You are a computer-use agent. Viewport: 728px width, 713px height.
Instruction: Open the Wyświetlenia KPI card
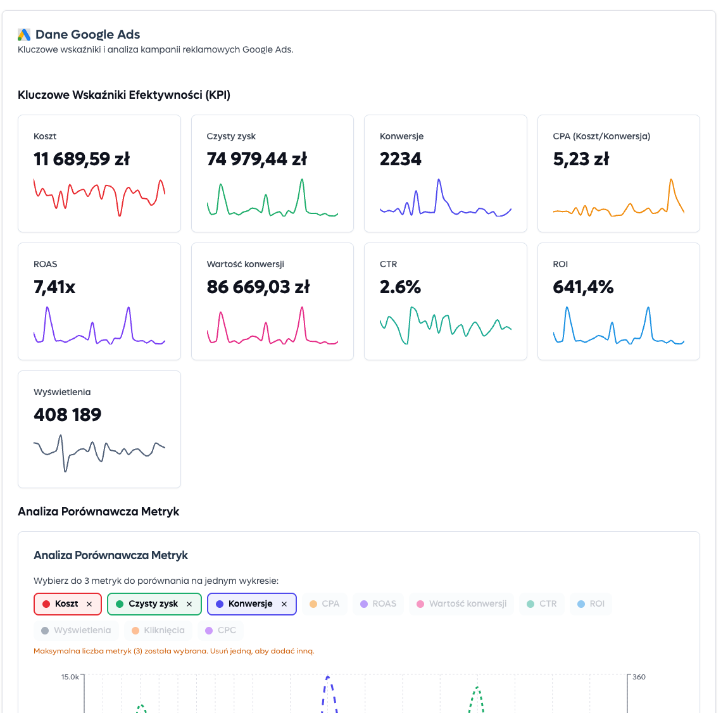99,429
